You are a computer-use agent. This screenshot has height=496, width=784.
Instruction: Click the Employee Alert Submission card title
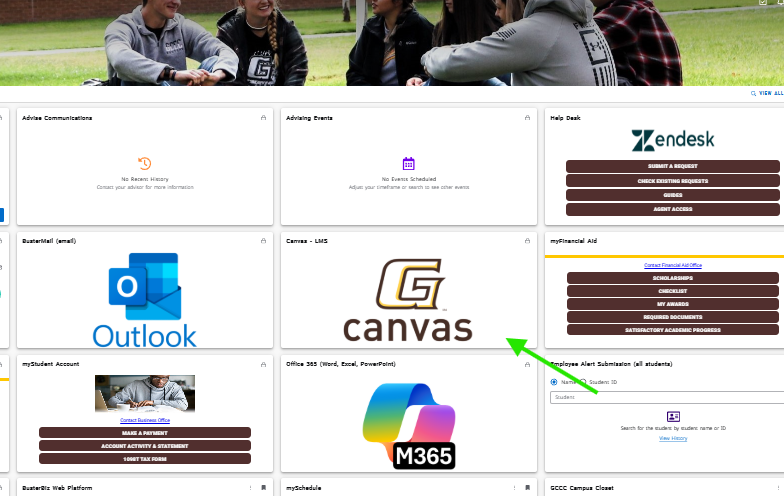(611, 364)
